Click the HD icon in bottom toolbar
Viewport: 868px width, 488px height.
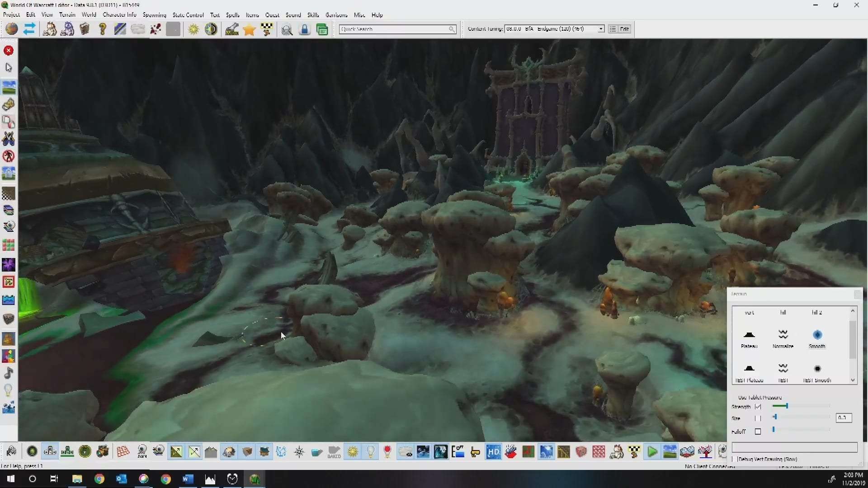click(x=493, y=451)
